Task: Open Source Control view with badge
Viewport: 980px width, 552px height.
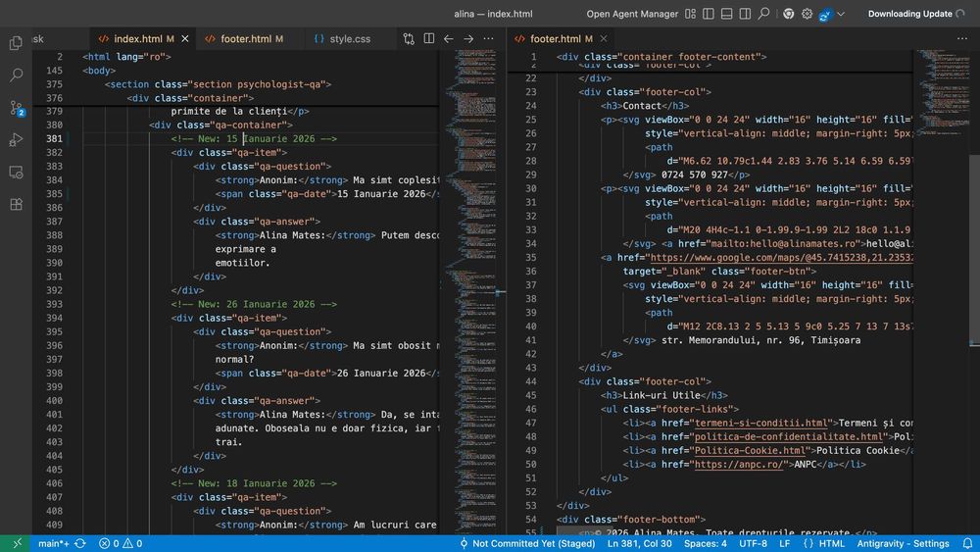Action: pos(16,108)
